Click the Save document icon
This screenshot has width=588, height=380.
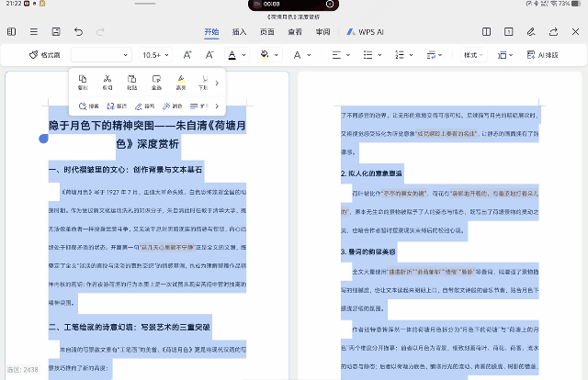(x=56, y=32)
